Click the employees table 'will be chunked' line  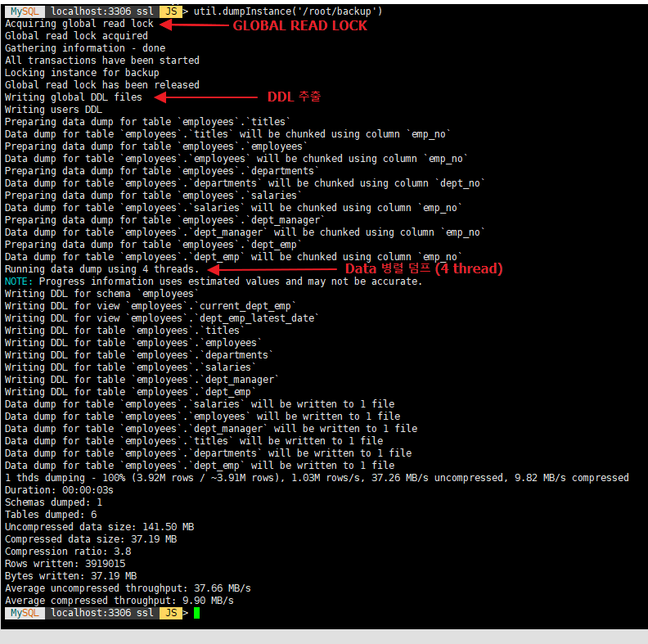[x=236, y=159]
